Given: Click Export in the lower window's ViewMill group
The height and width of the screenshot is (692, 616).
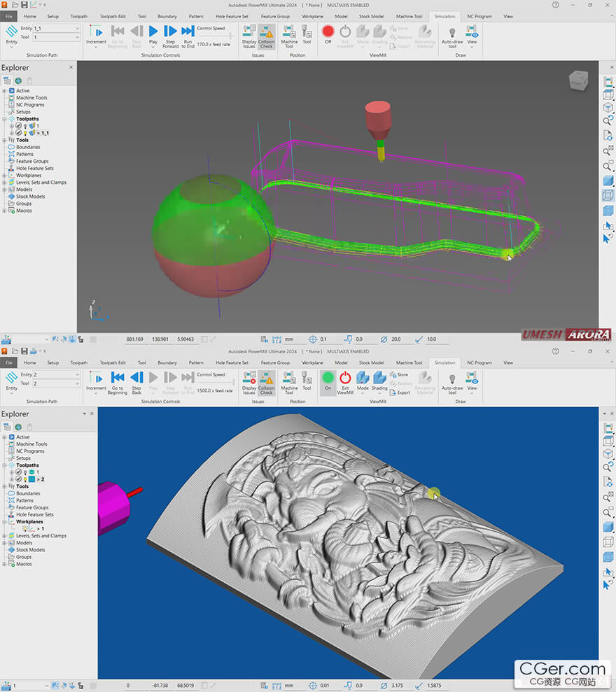Looking at the screenshot, I should pos(400,393).
